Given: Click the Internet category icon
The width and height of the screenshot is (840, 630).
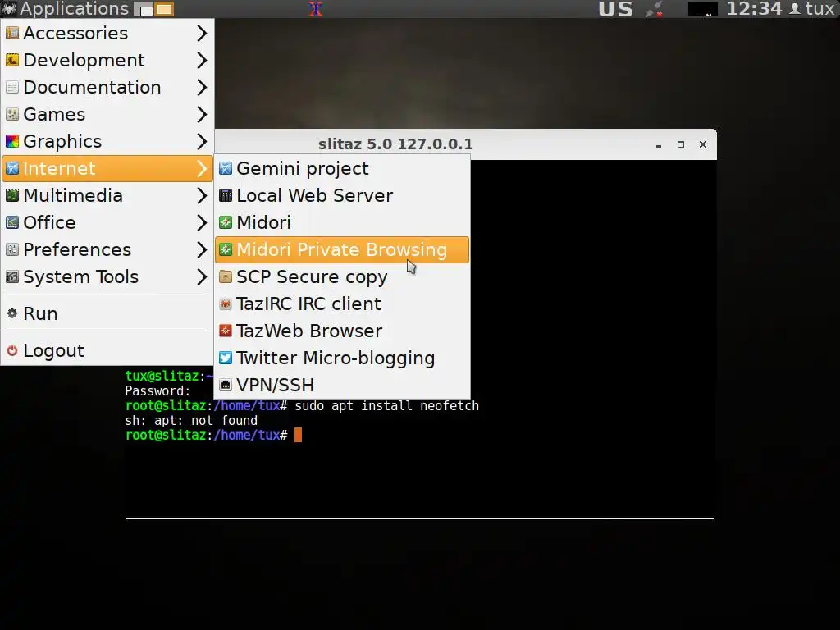Looking at the screenshot, I should tap(12, 168).
